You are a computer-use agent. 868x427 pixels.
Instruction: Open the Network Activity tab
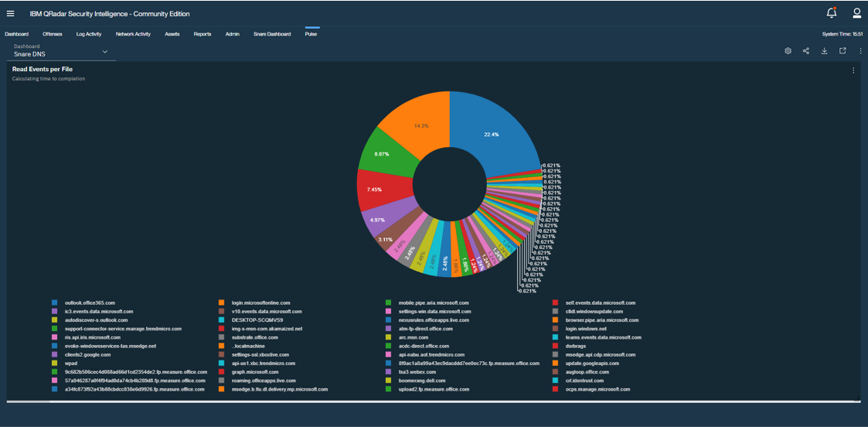pyautogui.click(x=133, y=34)
